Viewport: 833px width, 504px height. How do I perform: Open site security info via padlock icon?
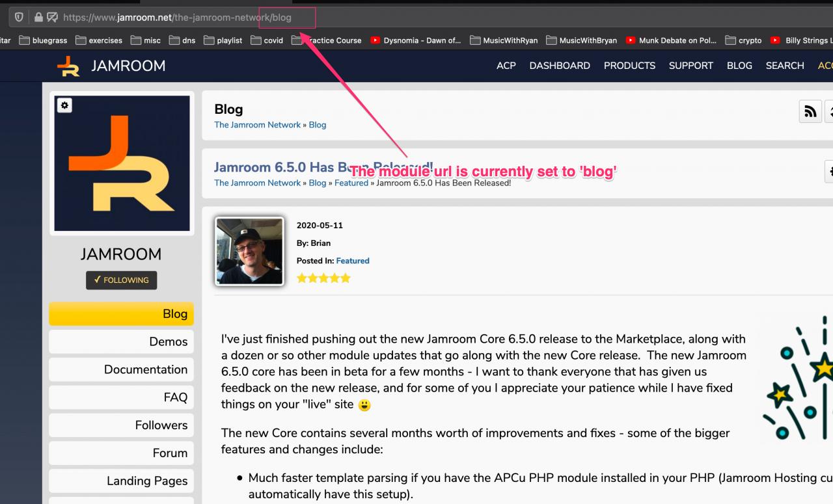point(38,18)
